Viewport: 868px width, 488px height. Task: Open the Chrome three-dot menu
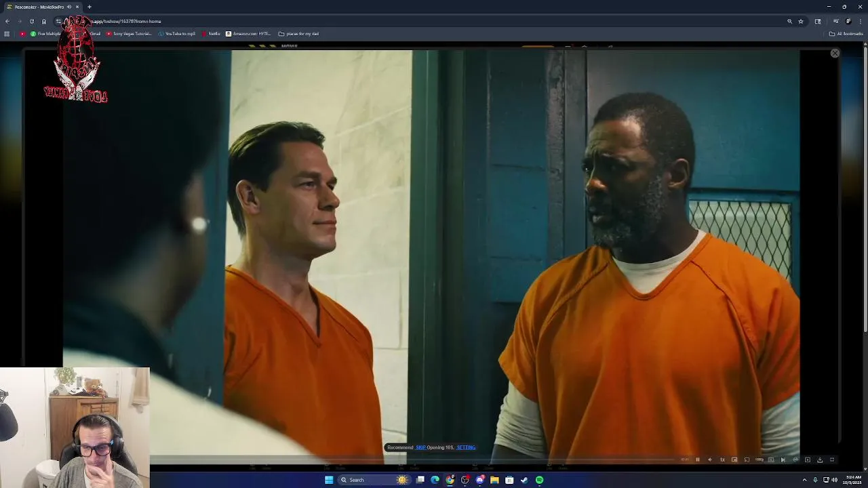[x=861, y=21]
